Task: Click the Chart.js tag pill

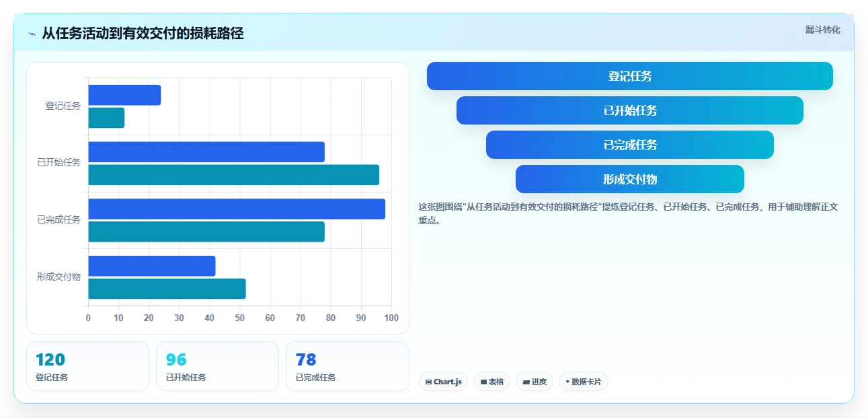Action: click(443, 382)
